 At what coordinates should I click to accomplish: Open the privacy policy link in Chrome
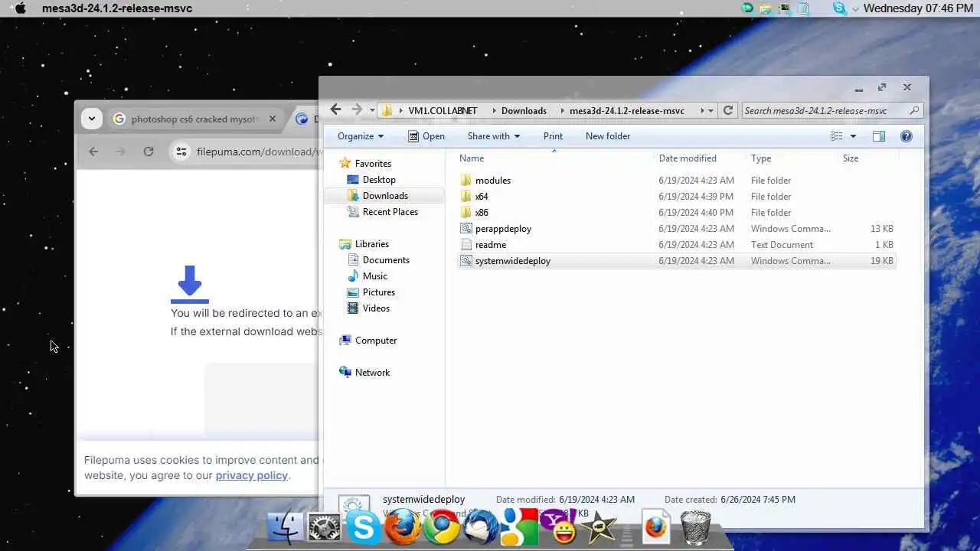click(251, 475)
